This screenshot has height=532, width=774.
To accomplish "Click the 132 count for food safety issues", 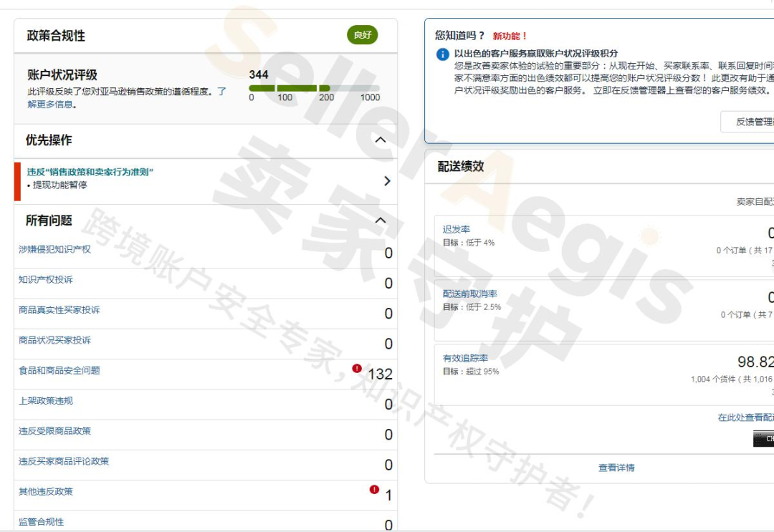I will 380,374.
